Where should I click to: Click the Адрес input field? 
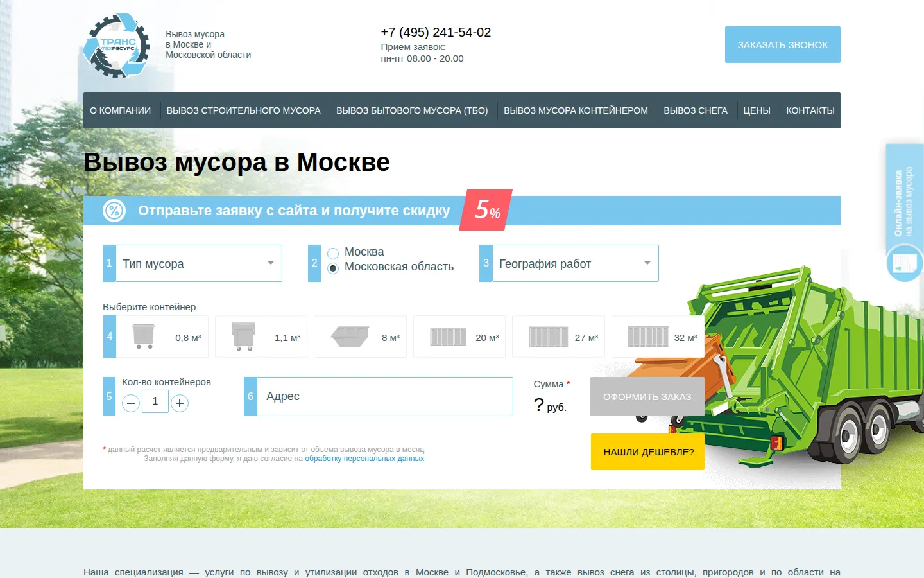[x=385, y=396]
